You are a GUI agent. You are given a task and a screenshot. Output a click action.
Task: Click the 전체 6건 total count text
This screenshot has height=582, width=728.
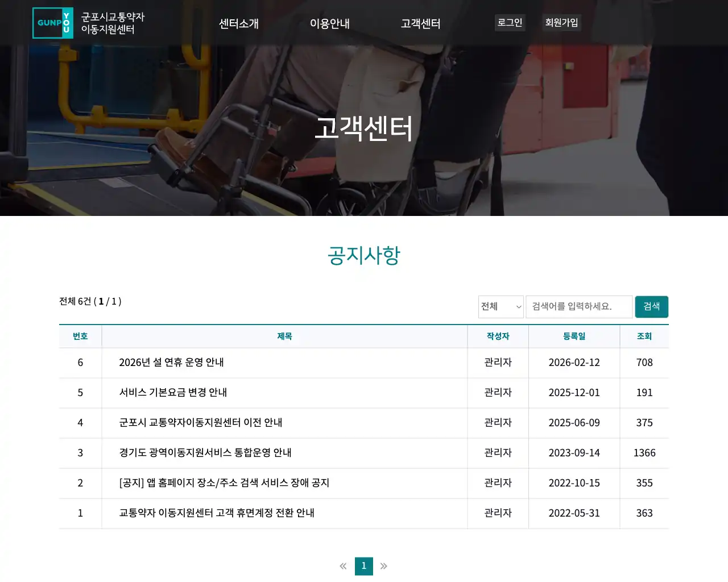[90, 301]
